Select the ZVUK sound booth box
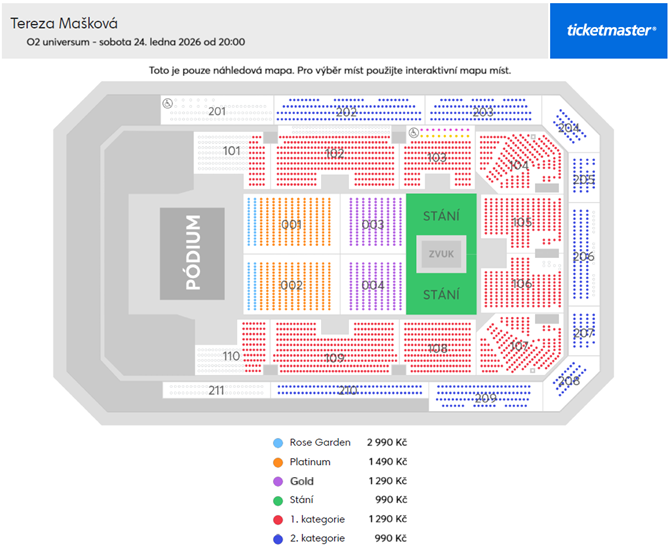Image resolution: width=670 pixels, height=556 pixels. pos(441,254)
